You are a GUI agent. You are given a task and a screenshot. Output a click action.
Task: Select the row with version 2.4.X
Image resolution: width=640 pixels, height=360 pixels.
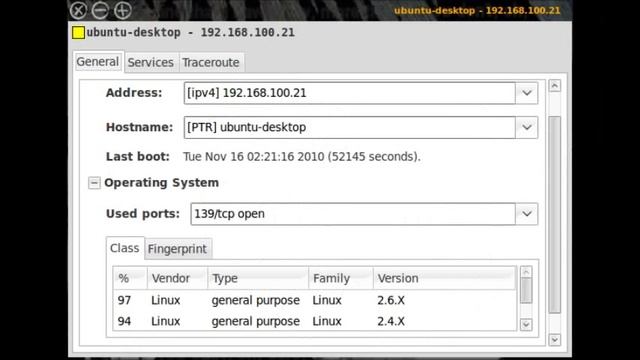coord(314,321)
